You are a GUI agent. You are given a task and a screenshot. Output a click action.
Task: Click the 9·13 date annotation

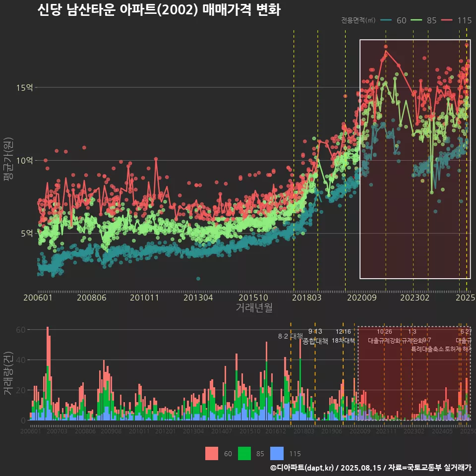[315, 332]
